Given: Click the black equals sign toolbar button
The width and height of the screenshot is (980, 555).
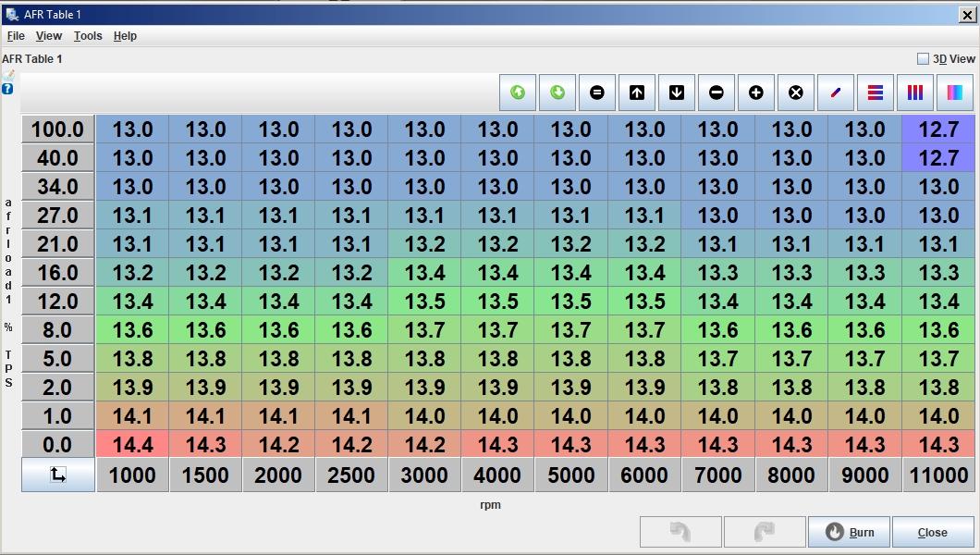Looking at the screenshot, I should [x=597, y=92].
